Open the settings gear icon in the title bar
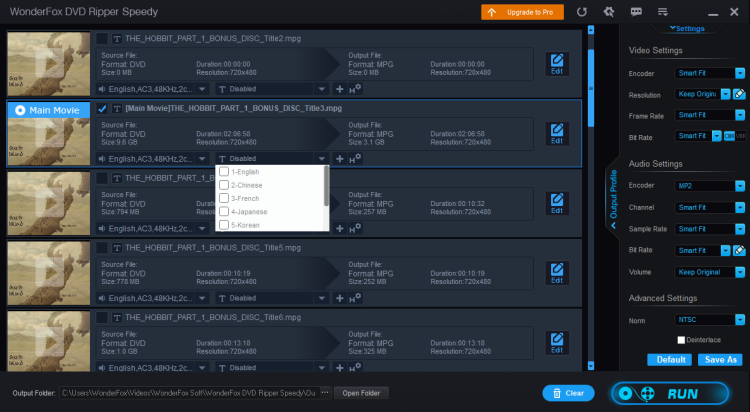 click(609, 12)
